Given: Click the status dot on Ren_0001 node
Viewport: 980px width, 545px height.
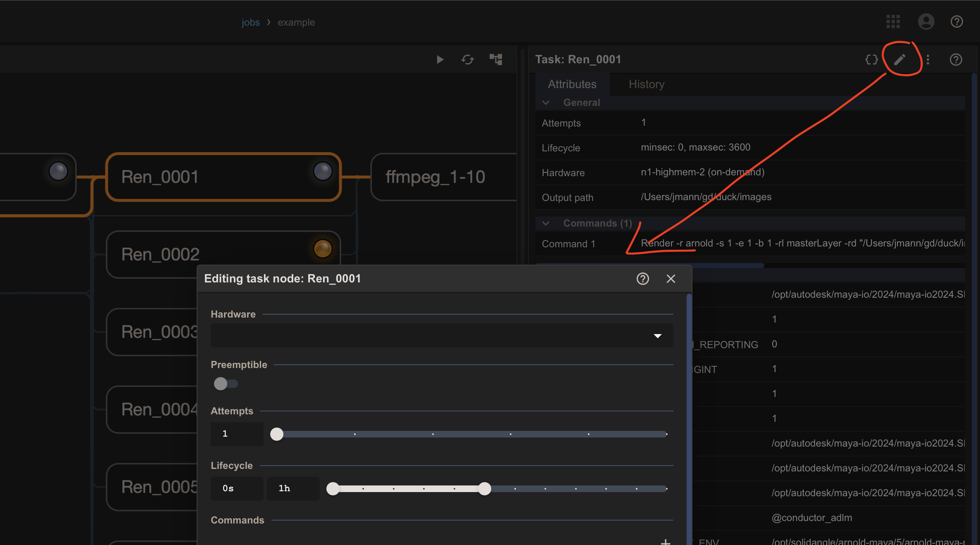Looking at the screenshot, I should [x=322, y=171].
